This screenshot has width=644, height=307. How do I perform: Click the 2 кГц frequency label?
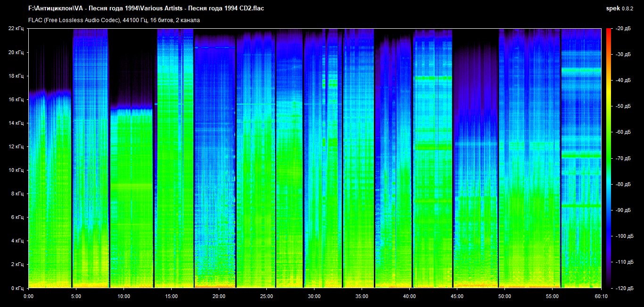coord(18,264)
